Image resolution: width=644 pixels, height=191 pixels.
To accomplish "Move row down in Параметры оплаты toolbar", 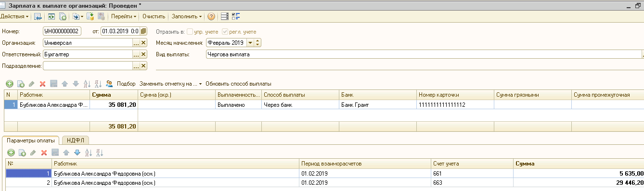I will click(x=77, y=153).
